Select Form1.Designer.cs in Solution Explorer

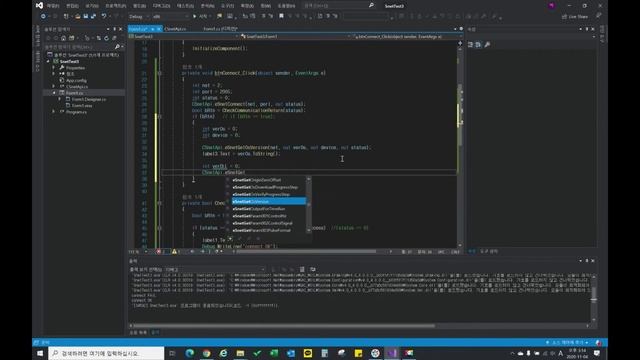point(89,99)
